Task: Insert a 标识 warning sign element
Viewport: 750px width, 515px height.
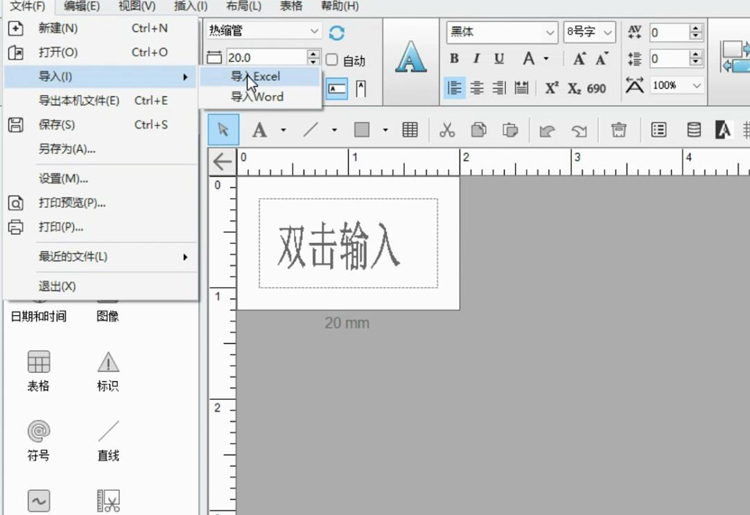Action: click(x=108, y=371)
